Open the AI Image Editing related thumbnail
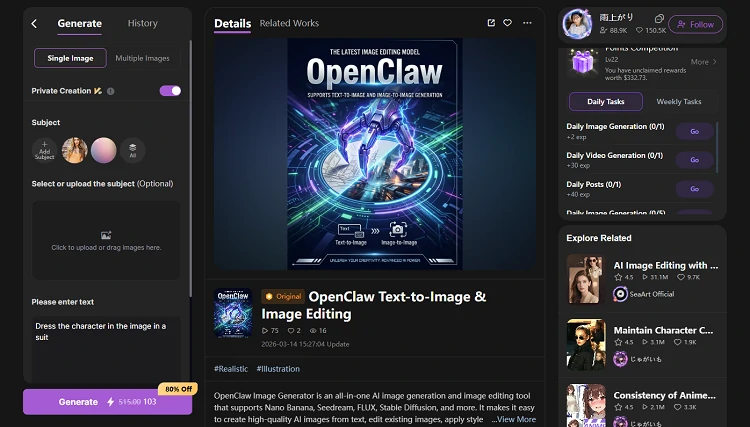The width and height of the screenshot is (750, 427). point(586,279)
